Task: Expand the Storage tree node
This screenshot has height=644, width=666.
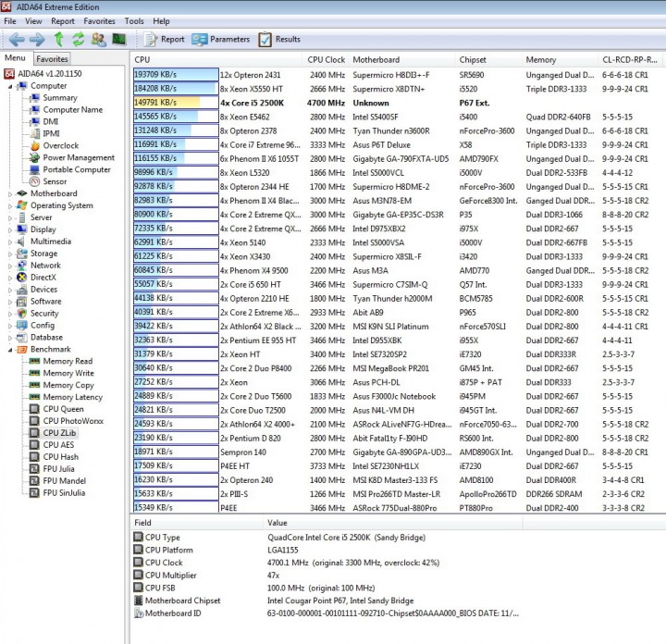Action: pos(10,254)
